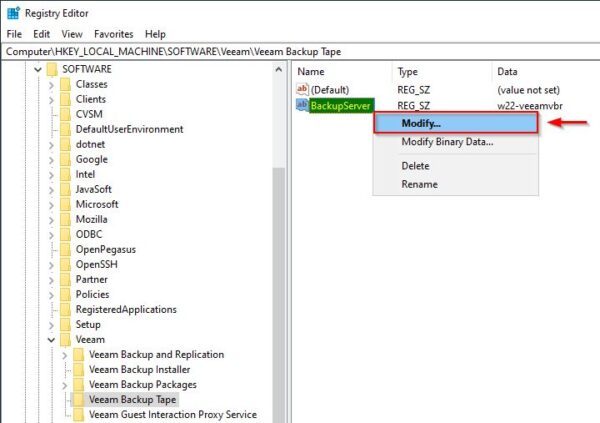This screenshot has width=600, height=423.
Task: Expand the dotnet key
Action: point(51,145)
